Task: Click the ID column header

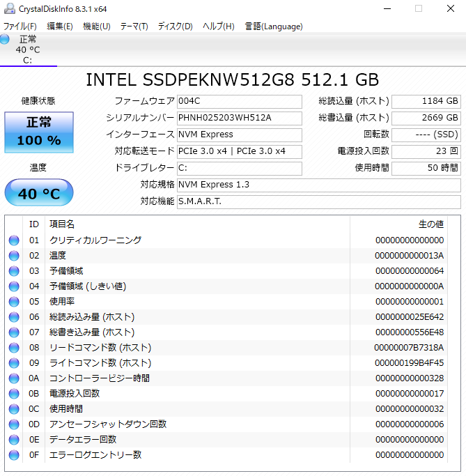Action: point(34,224)
